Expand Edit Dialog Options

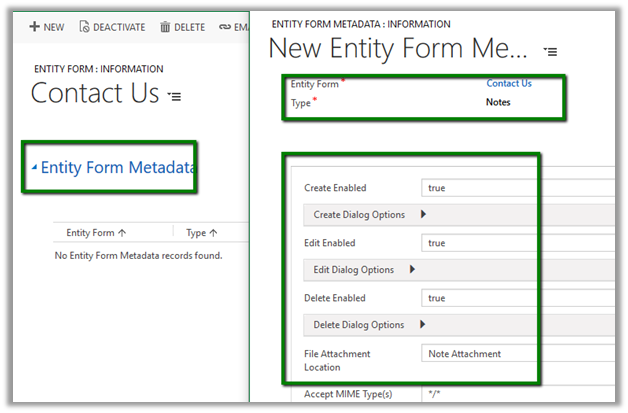click(x=412, y=270)
